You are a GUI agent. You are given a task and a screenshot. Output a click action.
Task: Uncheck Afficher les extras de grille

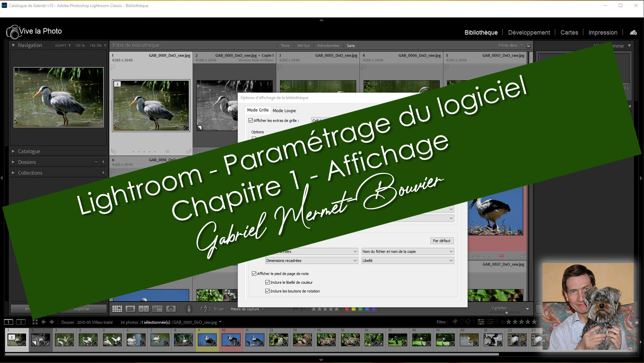251,121
